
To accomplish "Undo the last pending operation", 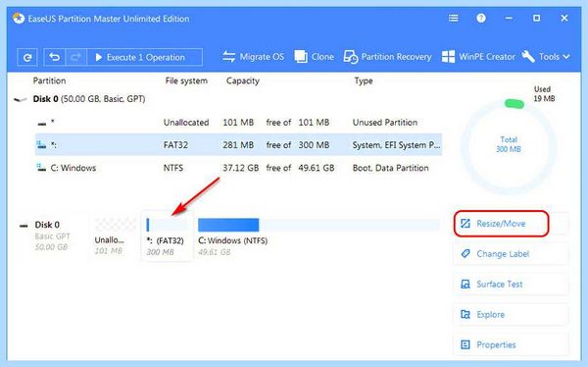I will pos(55,57).
